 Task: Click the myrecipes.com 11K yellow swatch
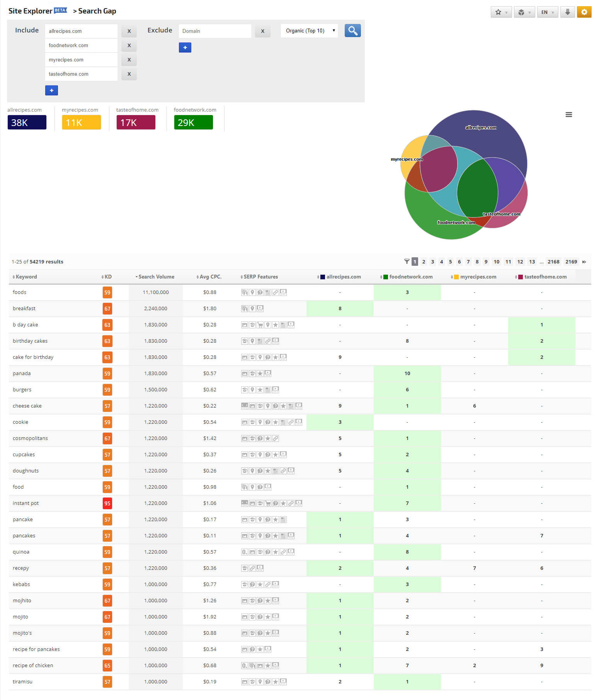click(x=82, y=122)
